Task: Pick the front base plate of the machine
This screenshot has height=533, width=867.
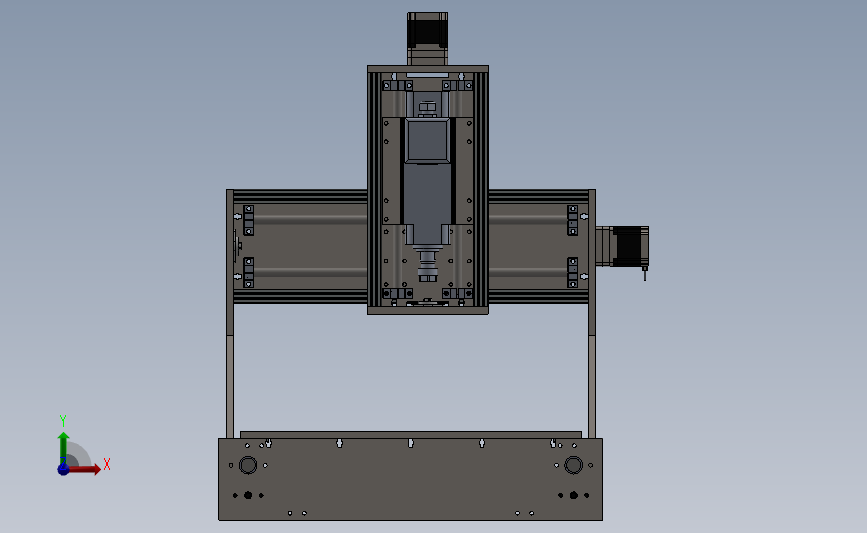Action: coord(410,479)
